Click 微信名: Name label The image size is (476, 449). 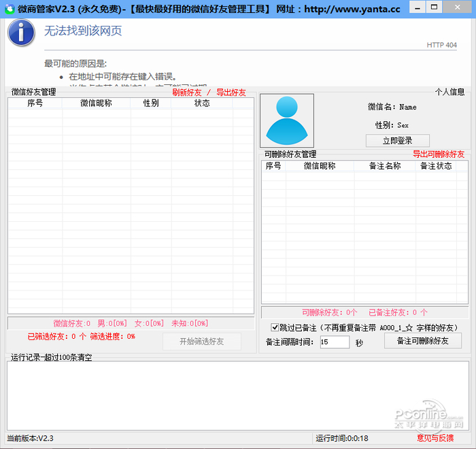coord(392,107)
